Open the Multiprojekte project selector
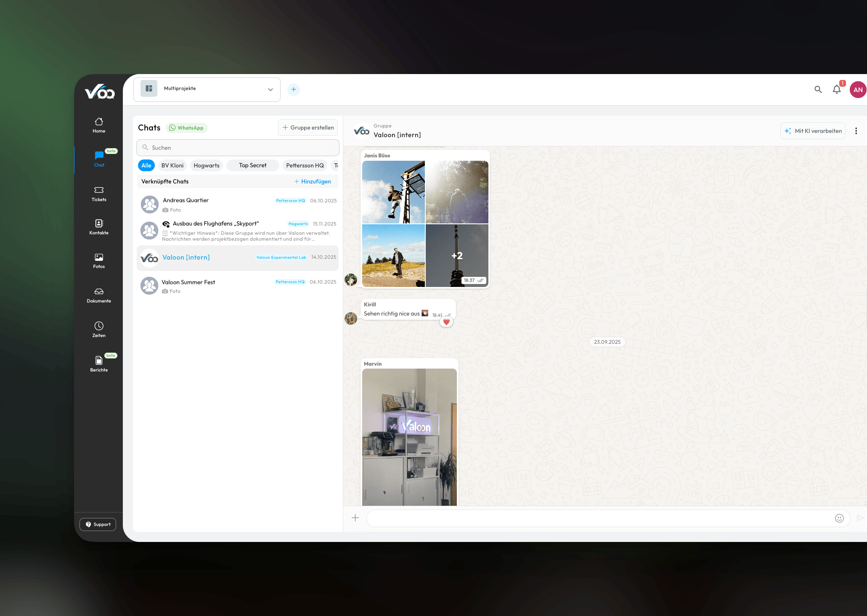 (x=207, y=89)
